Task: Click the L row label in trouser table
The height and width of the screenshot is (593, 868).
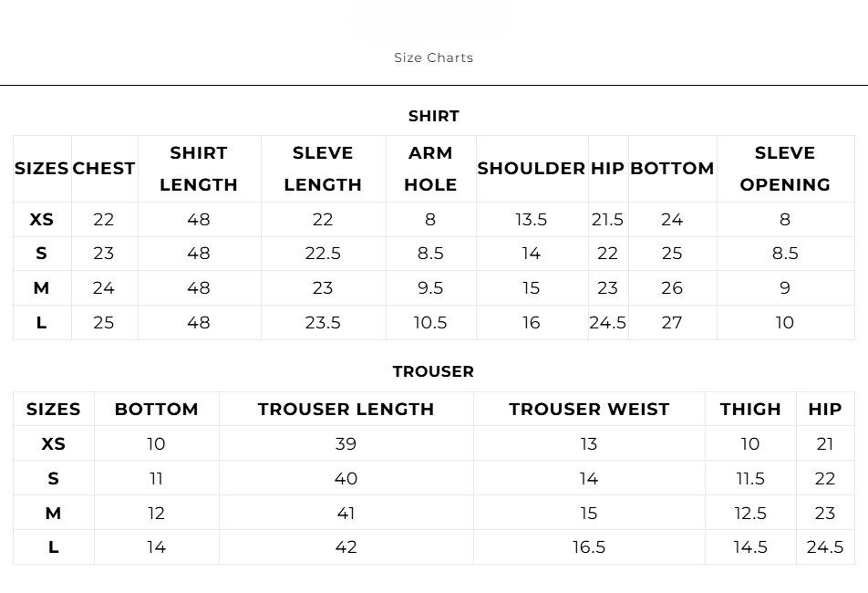Action: click(x=54, y=547)
